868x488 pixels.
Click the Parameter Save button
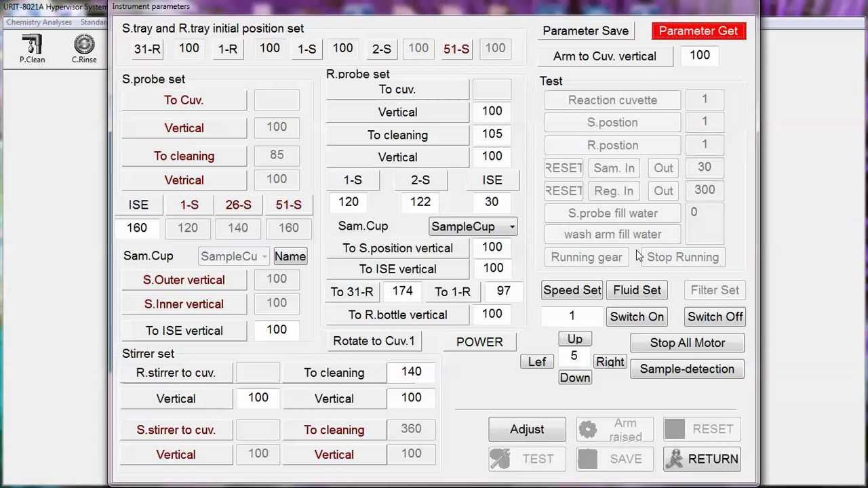coord(585,31)
